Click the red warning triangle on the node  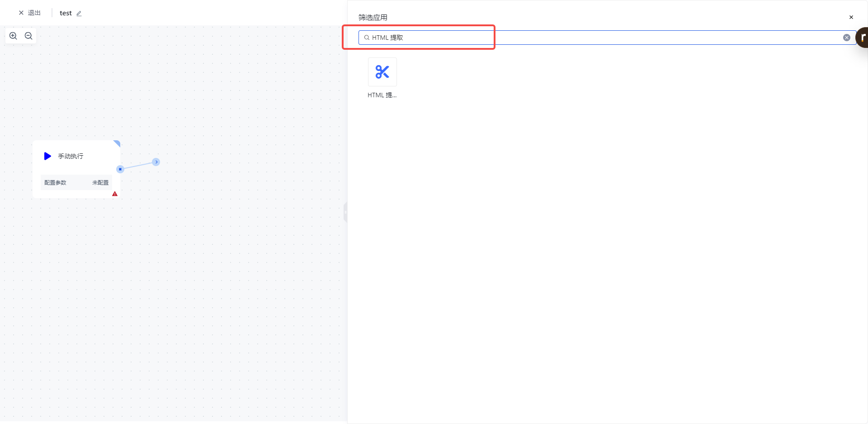[x=115, y=194]
